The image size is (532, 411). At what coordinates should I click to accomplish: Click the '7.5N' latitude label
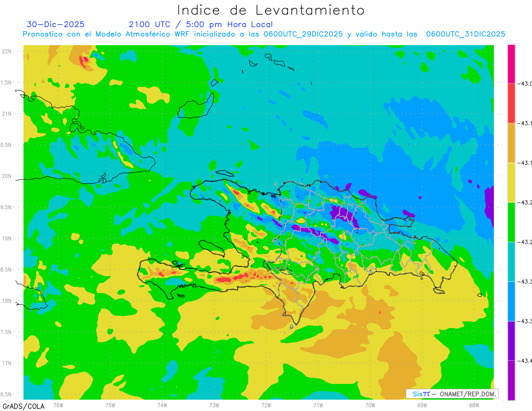[x=6, y=332]
